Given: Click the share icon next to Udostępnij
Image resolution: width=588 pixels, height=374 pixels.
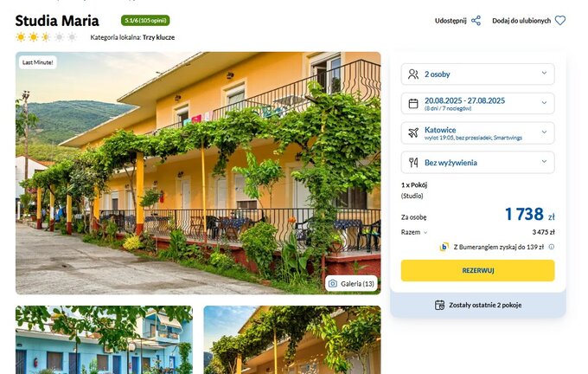Looking at the screenshot, I should click(x=476, y=21).
